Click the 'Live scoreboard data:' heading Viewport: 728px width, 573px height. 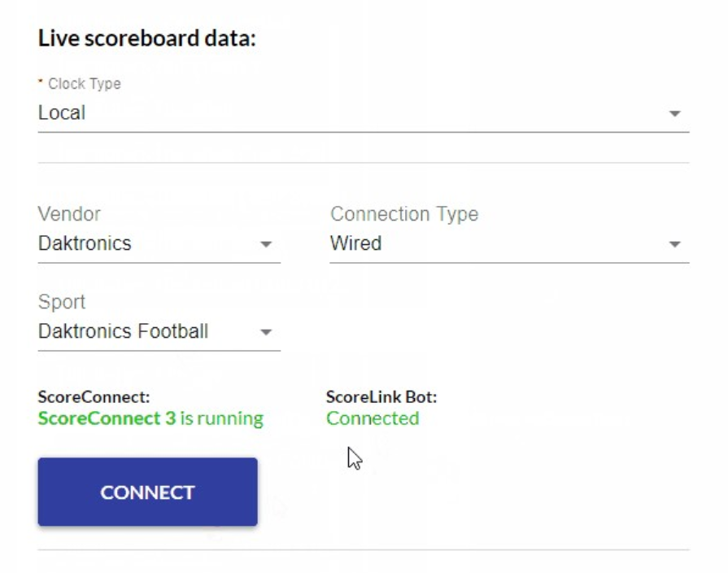tap(147, 38)
